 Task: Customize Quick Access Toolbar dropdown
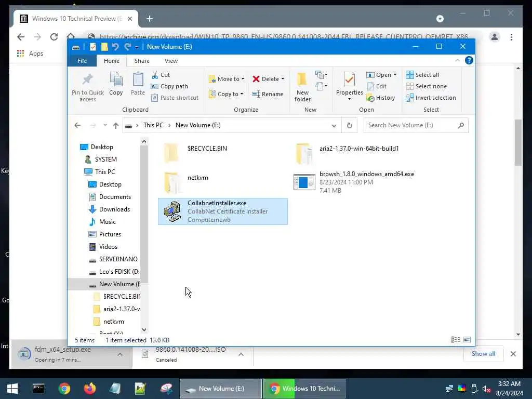137,47
